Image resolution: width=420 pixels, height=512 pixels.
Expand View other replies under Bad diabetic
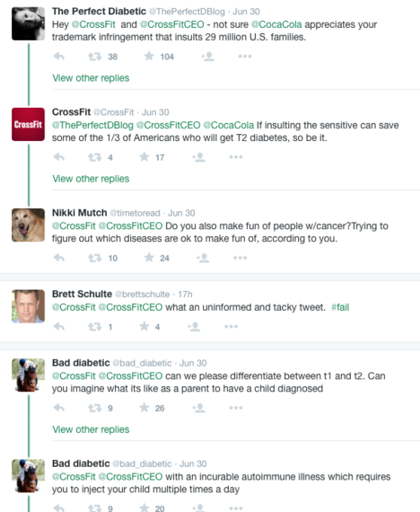91,429
